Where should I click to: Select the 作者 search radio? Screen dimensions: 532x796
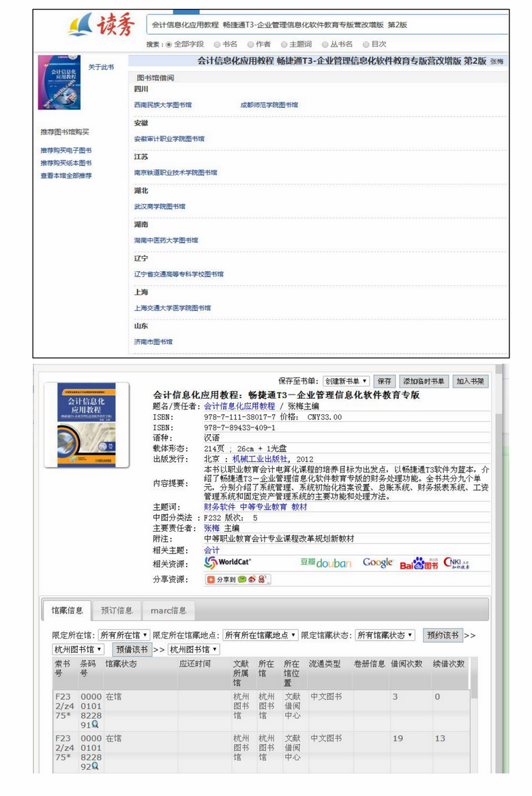[x=250, y=44]
